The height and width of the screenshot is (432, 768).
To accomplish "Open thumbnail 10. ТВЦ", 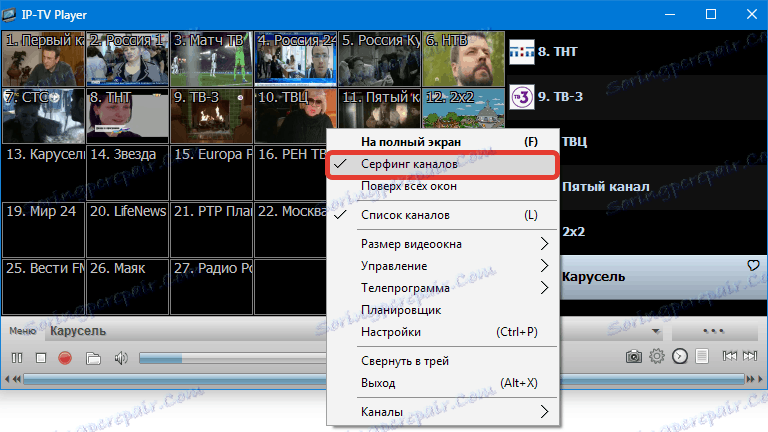I will (295, 116).
